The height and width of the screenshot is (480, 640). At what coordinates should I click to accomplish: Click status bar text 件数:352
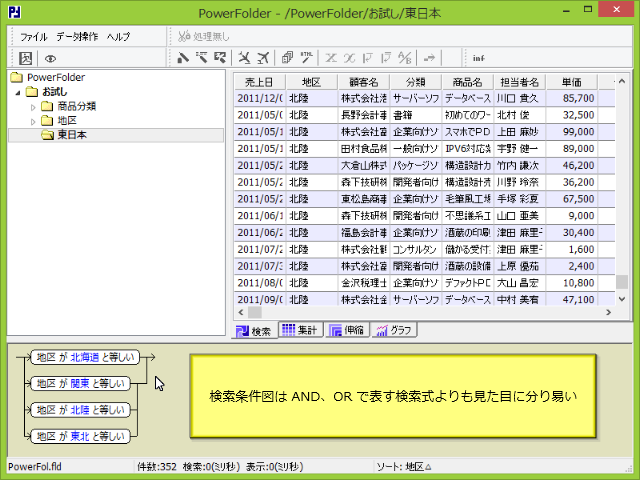pyautogui.click(x=157, y=467)
